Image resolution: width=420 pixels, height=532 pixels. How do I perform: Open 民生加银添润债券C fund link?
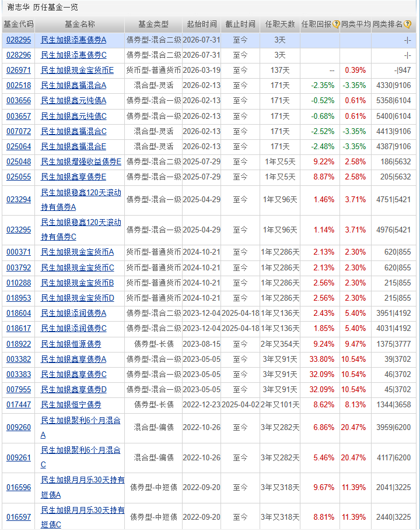(x=73, y=329)
